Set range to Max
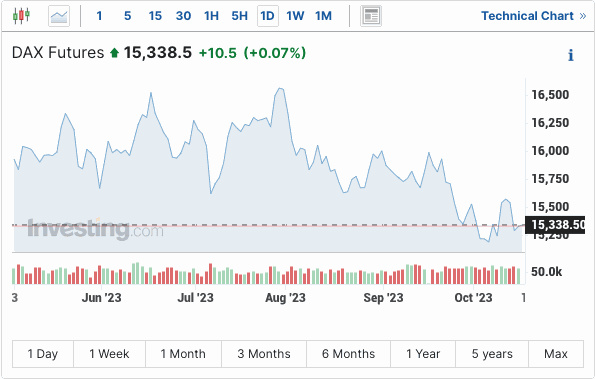The image size is (595, 379). coord(556,354)
